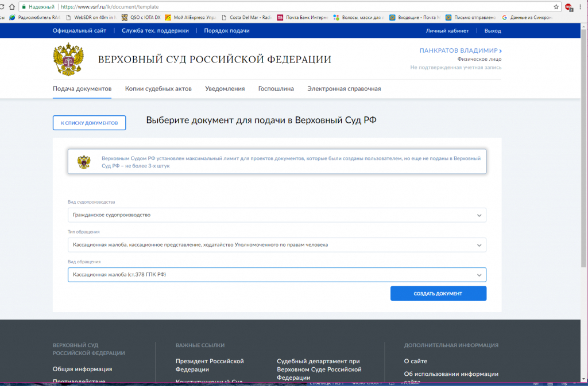Image resolution: width=588 pixels, height=389 pixels.
Task: Click the red adblock extension icon
Action: pyautogui.click(x=568, y=7)
